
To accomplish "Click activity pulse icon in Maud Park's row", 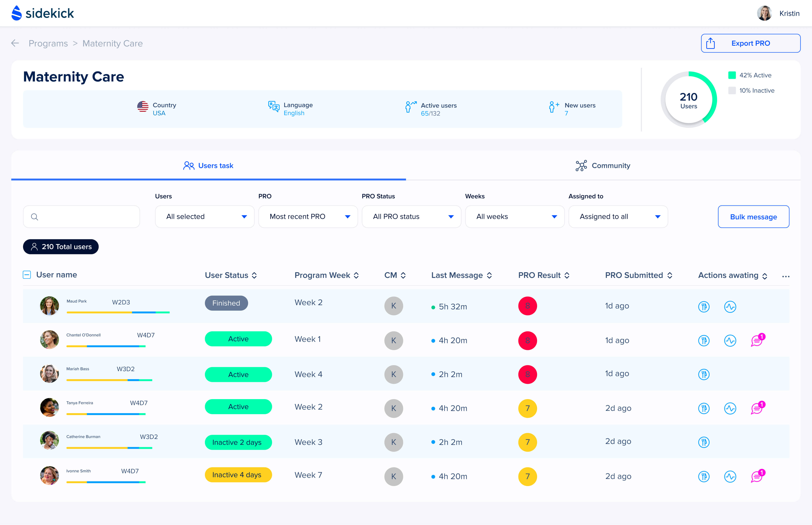I will 730,306.
